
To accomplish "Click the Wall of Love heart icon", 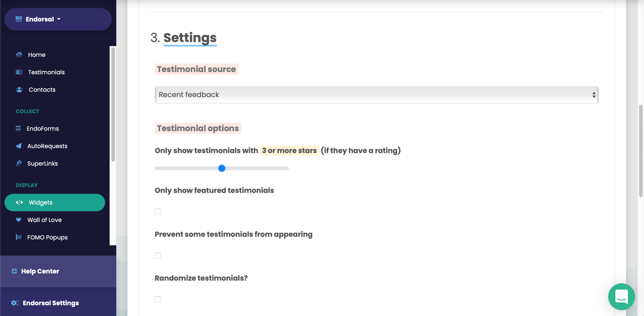I will pyautogui.click(x=19, y=220).
